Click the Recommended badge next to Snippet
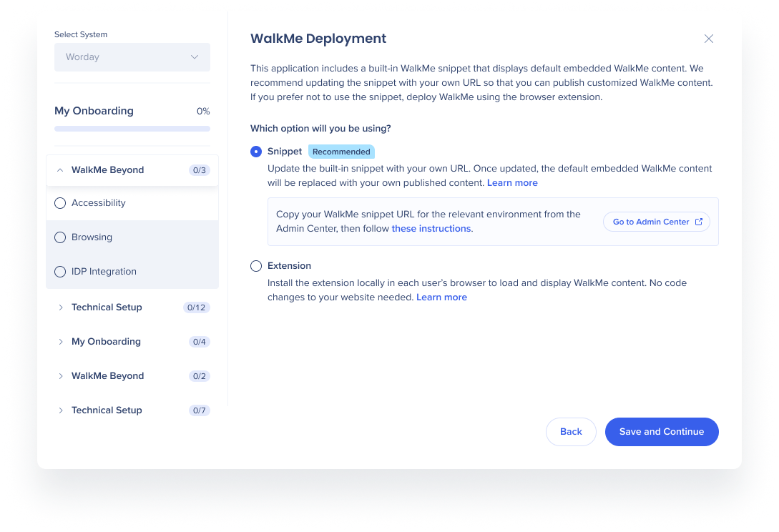The image size is (779, 532). (341, 152)
